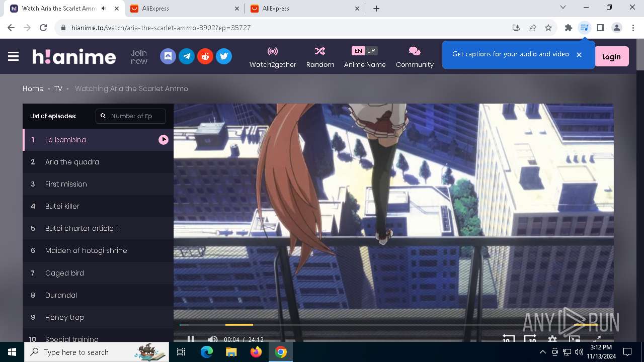Pause the video player
644x362 pixels.
tap(191, 339)
